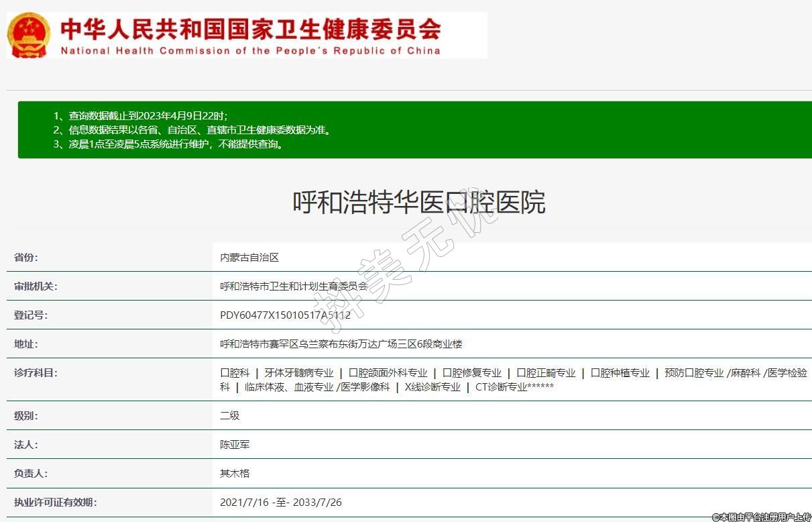Click the 二级 hospital level value
Image resolution: width=812 pixels, height=522 pixels.
(229, 416)
